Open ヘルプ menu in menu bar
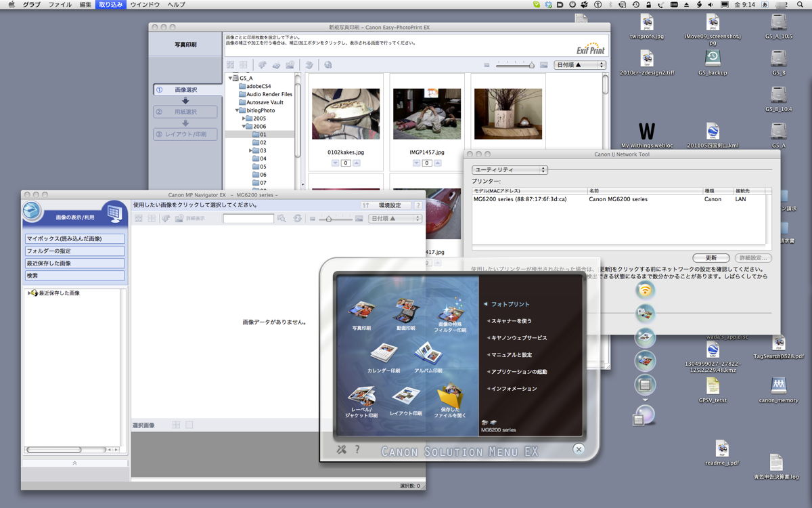The width and height of the screenshot is (812, 508). click(176, 5)
